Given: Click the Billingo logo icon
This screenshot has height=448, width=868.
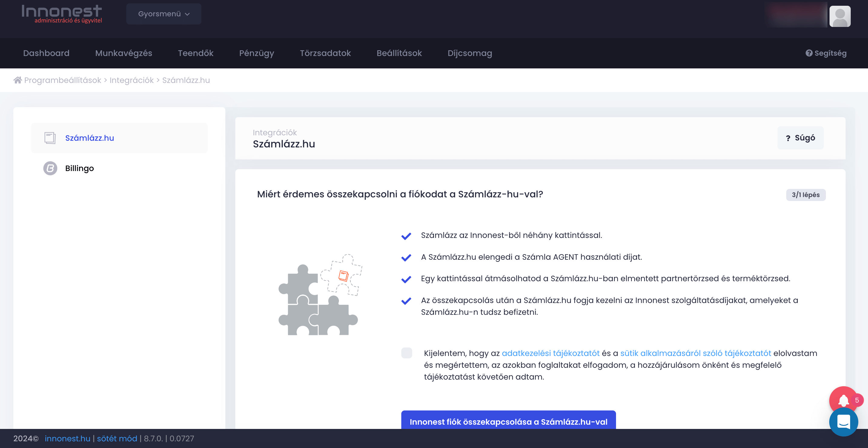Looking at the screenshot, I should [50, 168].
